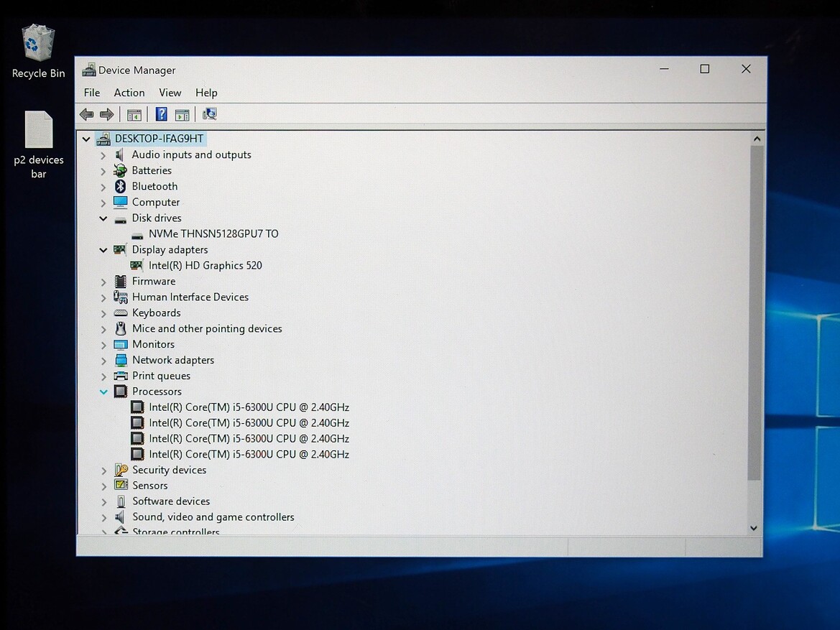840x630 pixels.
Task: Scan for hardware changes toolbar icon
Action: pyautogui.click(x=210, y=114)
